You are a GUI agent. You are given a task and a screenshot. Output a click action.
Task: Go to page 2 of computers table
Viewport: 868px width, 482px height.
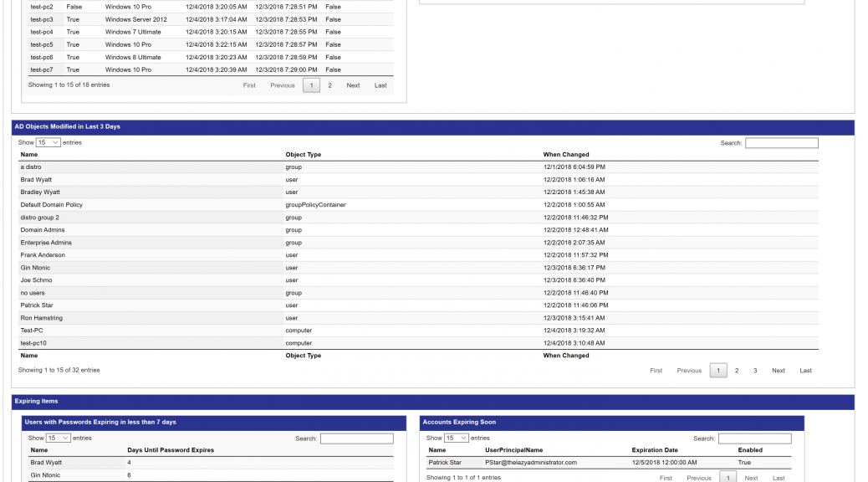[x=330, y=85]
